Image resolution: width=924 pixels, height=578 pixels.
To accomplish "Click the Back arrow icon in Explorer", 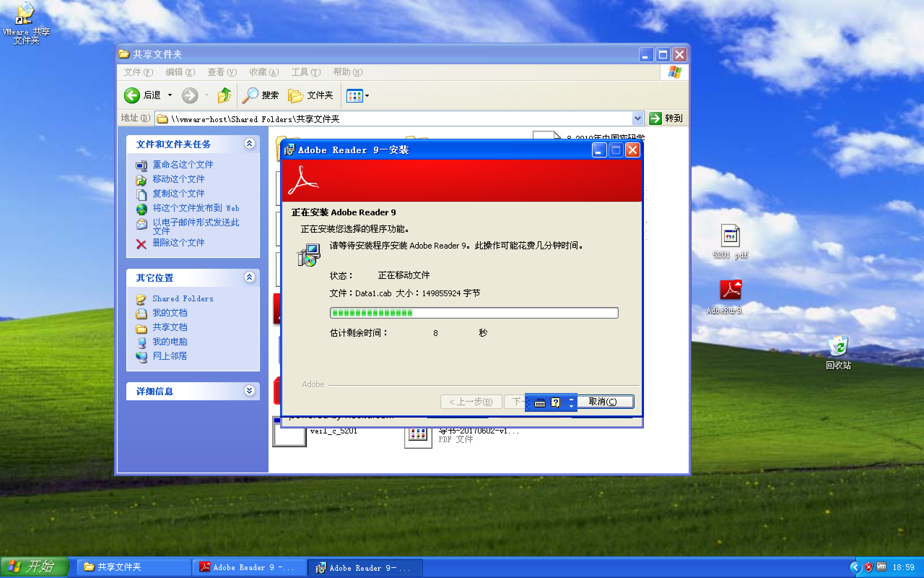I will coord(132,95).
